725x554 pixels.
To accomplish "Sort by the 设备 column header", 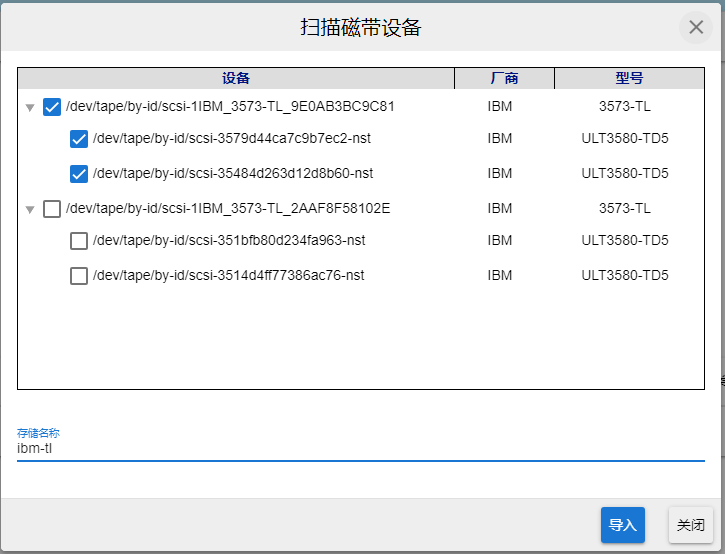I will (236, 78).
